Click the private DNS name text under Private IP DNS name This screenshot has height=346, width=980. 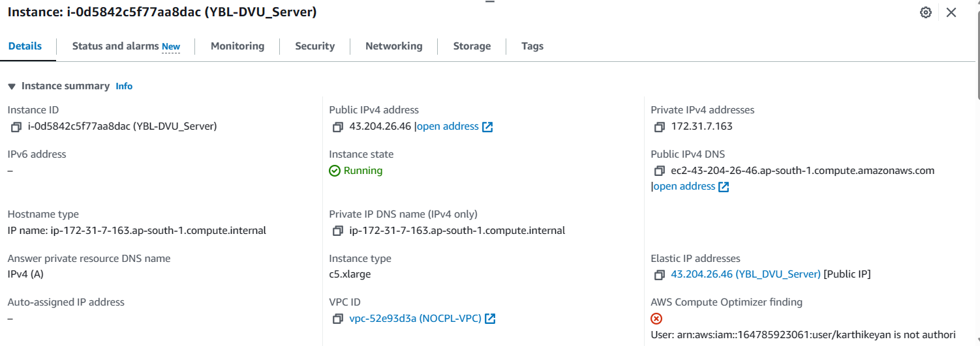pyautogui.click(x=457, y=231)
